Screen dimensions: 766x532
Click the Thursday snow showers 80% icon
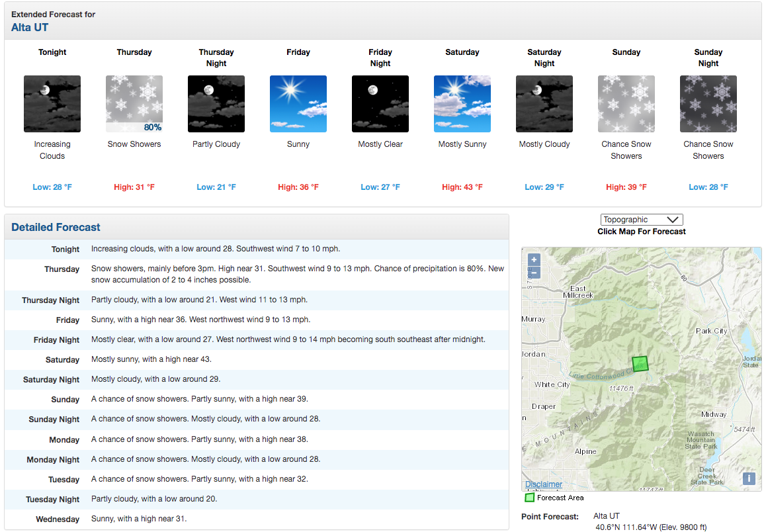click(134, 104)
